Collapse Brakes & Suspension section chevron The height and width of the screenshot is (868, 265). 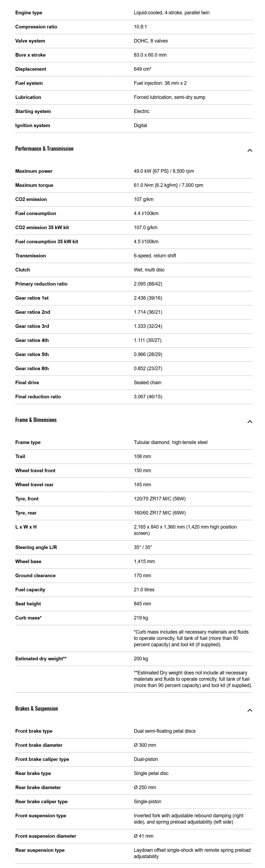coord(250,710)
